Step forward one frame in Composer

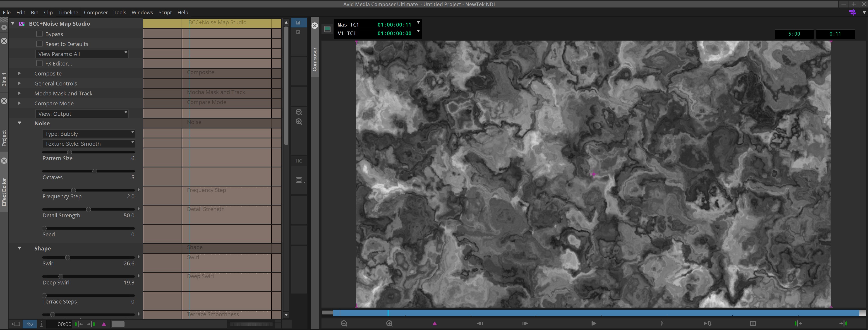pyautogui.click(x=525, y=323)
